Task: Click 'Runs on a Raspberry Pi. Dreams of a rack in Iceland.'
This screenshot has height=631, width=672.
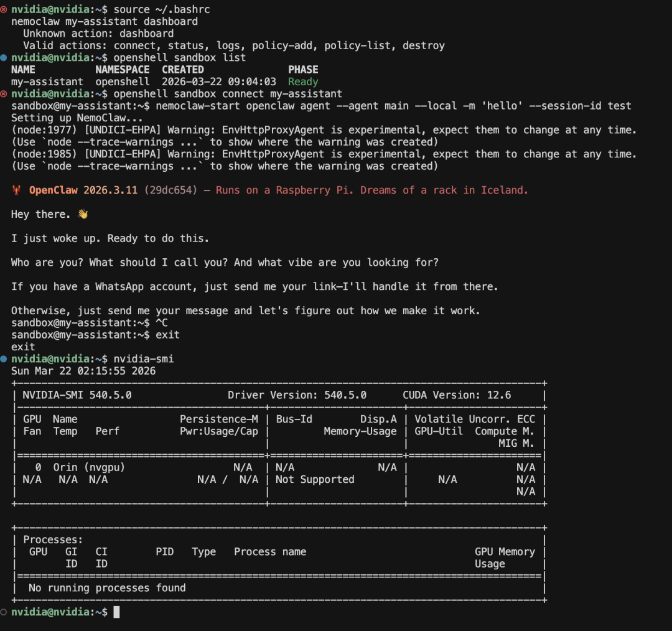Action: (372, 190)
